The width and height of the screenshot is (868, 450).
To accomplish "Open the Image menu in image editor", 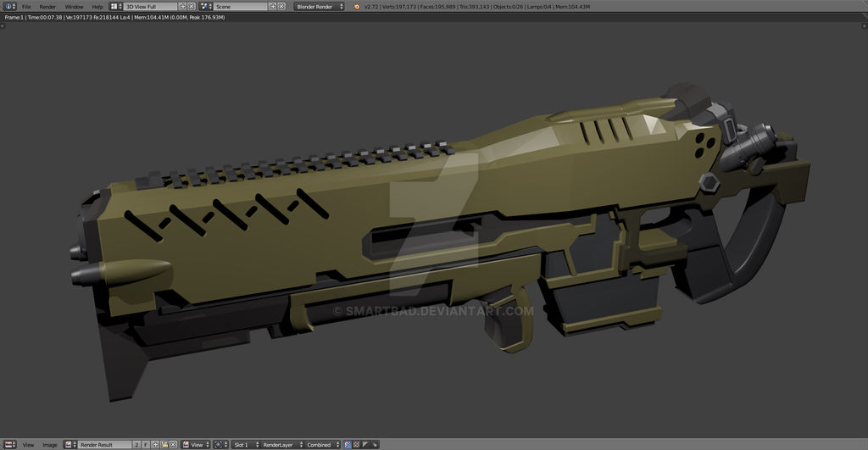I will 50,445.
